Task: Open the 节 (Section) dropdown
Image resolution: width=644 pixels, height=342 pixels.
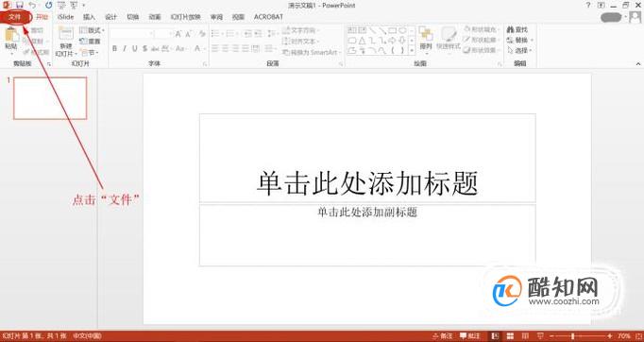Action: tap(89, 53)
